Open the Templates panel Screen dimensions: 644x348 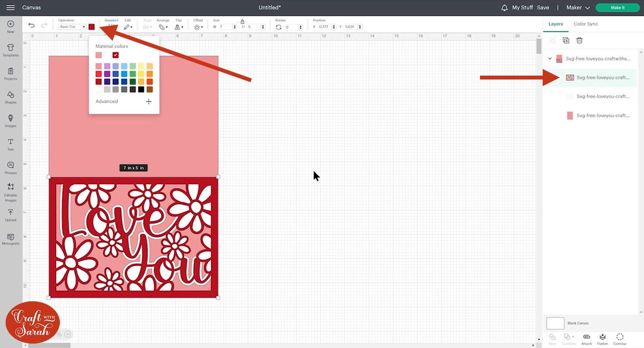11,50
